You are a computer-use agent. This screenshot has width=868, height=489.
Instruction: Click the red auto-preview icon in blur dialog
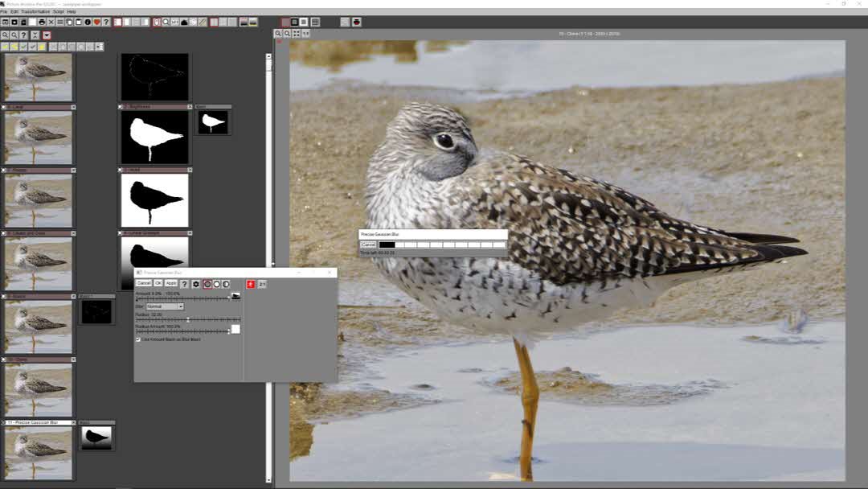pyautogui.click(x=251, y=284)
